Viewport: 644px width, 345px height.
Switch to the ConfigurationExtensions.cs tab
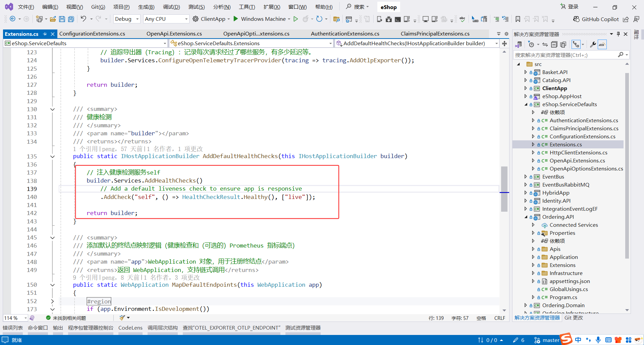[x=92, y=34]
